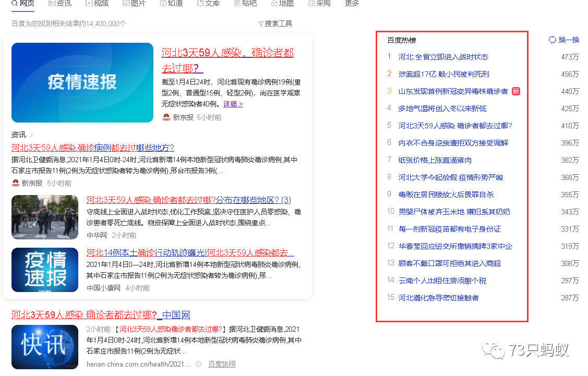Expand the 更多 menu

coord(352,3)
